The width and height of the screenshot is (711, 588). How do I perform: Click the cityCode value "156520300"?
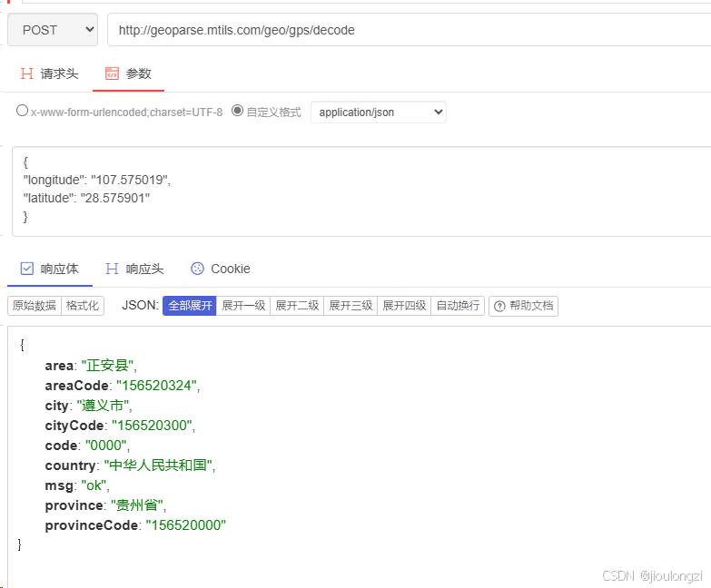(153, 426)
